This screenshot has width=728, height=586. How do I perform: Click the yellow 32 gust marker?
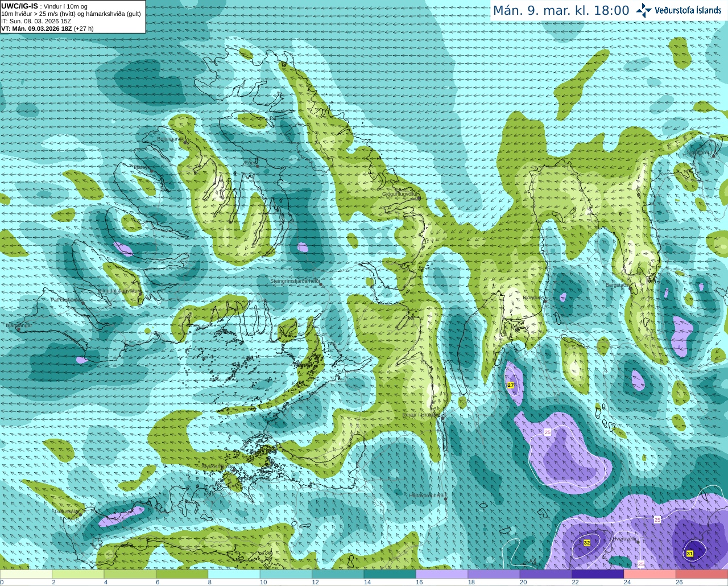[587, 543]
